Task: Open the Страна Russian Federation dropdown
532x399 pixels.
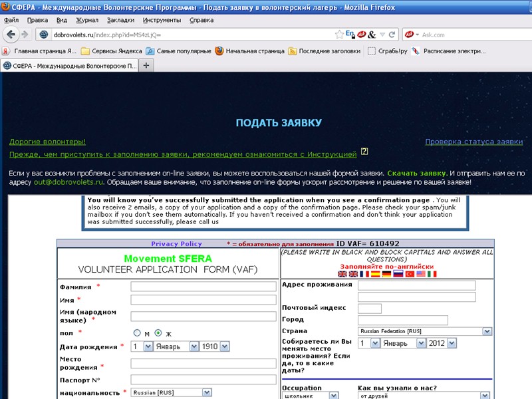Action: 425,331
